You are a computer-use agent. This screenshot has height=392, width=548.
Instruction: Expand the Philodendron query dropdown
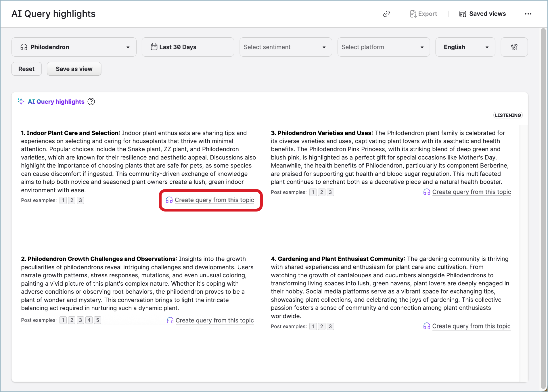click(128, 47)
